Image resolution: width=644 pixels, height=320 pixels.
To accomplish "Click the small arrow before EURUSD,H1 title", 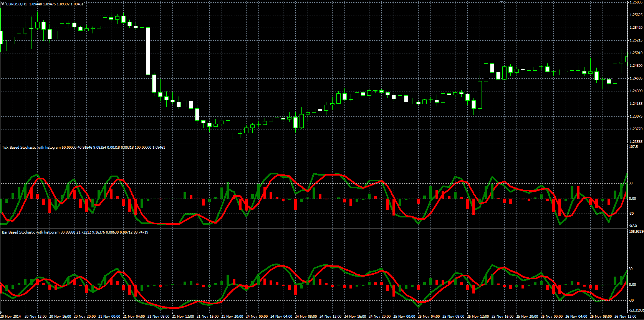I will [x=3, y=4].
